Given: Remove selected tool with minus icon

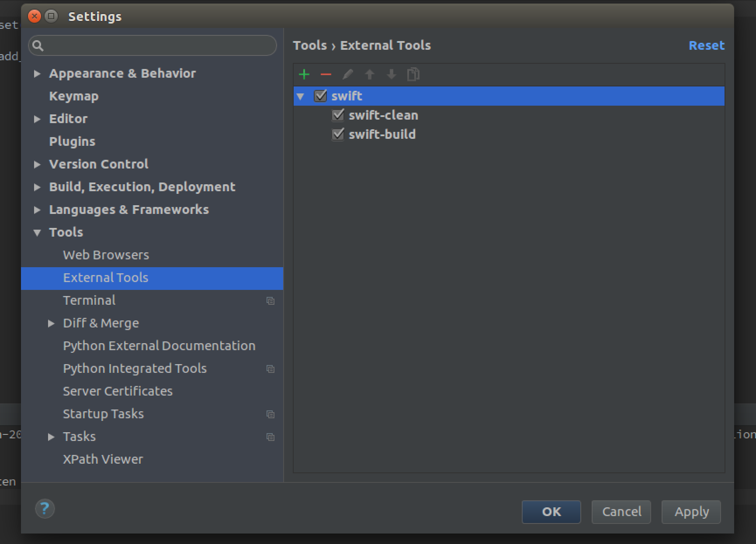Looking at the screenshot, I should [x=326, y=74].
